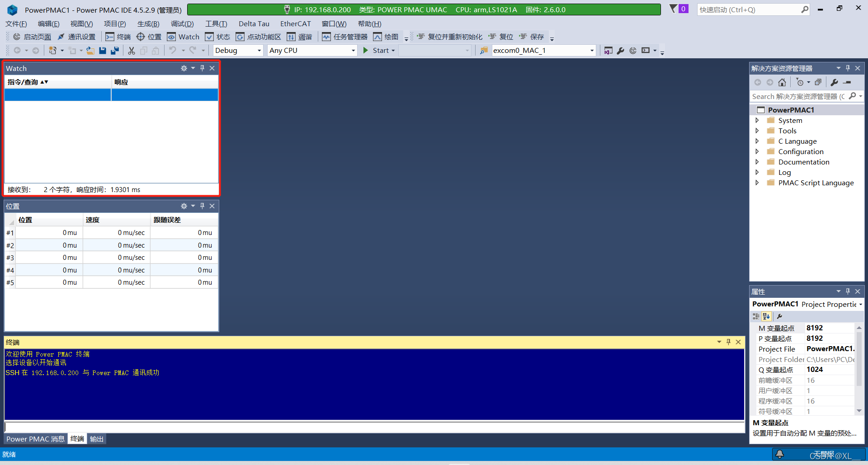Open the 调谐 tuning tool
The width and height of the screenshot is (868, 465).
click(299, 37)
